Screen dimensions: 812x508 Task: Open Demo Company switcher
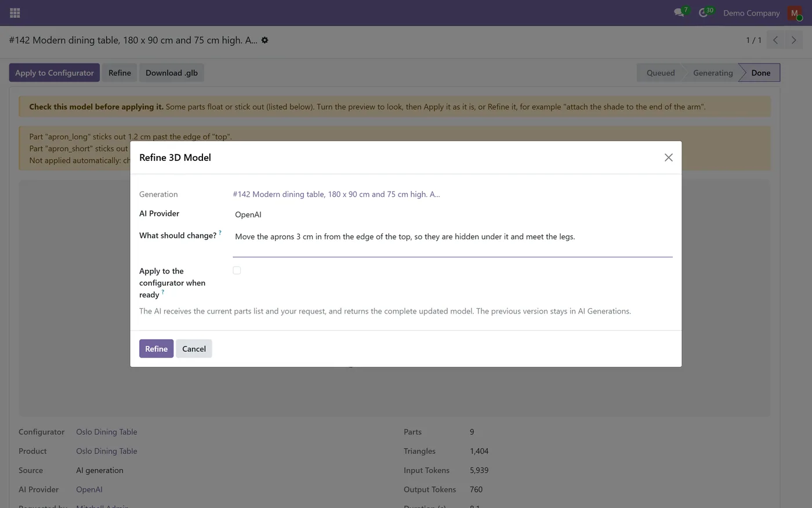coord(751,13)
